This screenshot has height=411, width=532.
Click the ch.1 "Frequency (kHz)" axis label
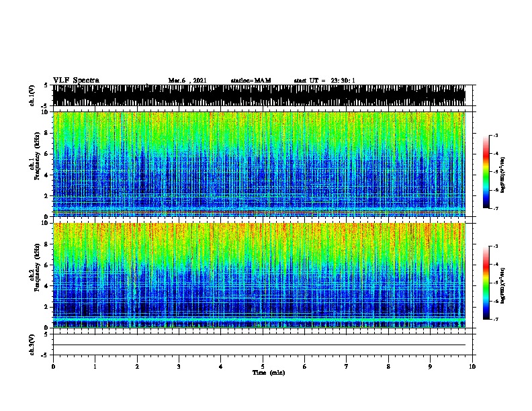[37, 156]
